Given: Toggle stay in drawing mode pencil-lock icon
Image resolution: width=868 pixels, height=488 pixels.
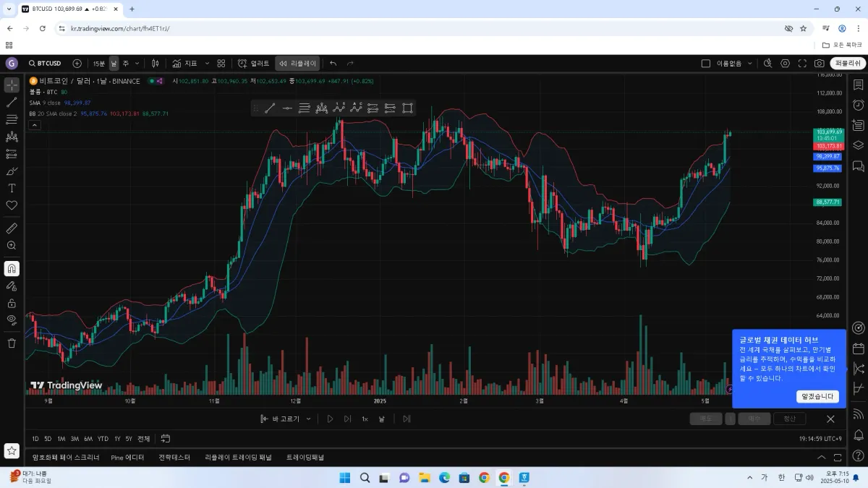Looking at the screenshot, I should [12, 286].
